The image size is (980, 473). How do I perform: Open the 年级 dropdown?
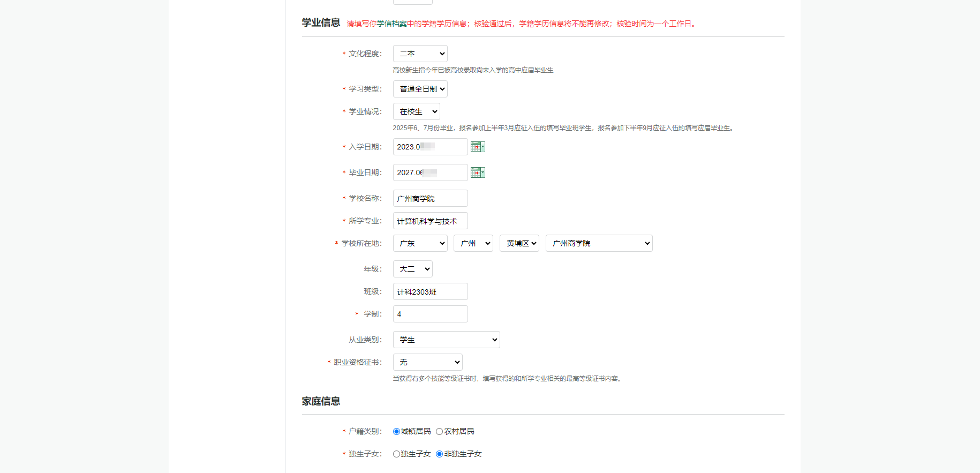[412, 269]
